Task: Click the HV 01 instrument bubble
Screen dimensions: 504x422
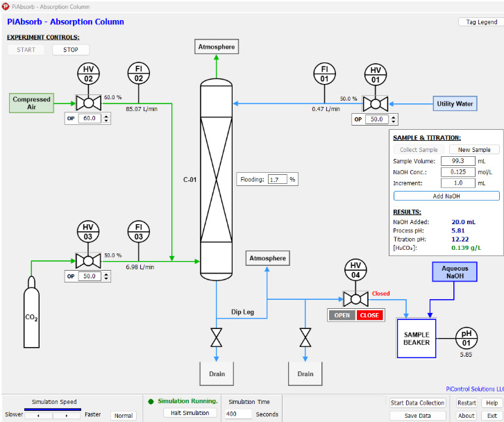Action: [x=376, y=74]
